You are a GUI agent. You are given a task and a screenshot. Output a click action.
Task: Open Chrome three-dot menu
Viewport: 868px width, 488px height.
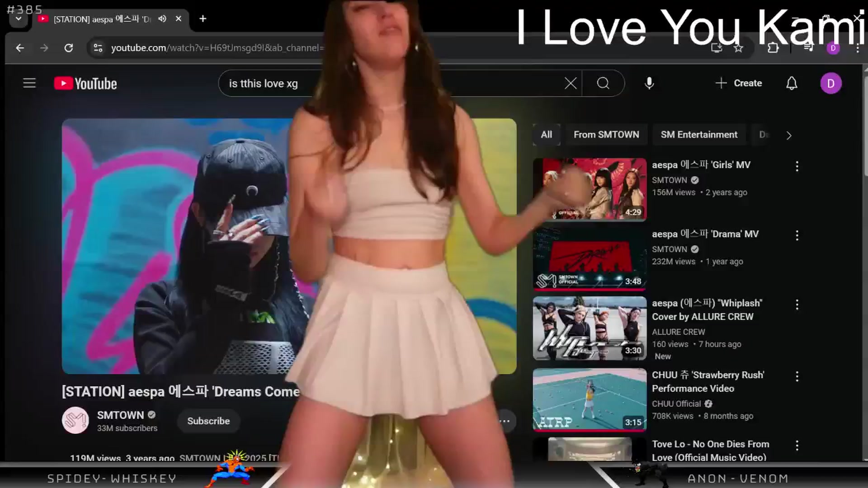pyautogui.click(x=858, y=48)
